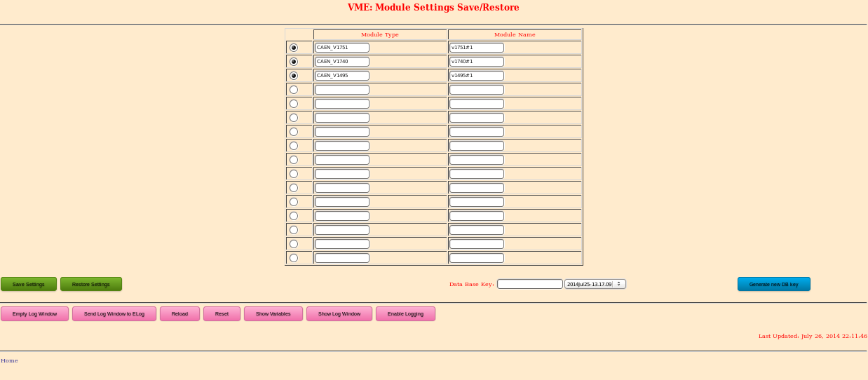Click the Module Name field containing v1740#1
868x380 pixels.
[476, 62]
